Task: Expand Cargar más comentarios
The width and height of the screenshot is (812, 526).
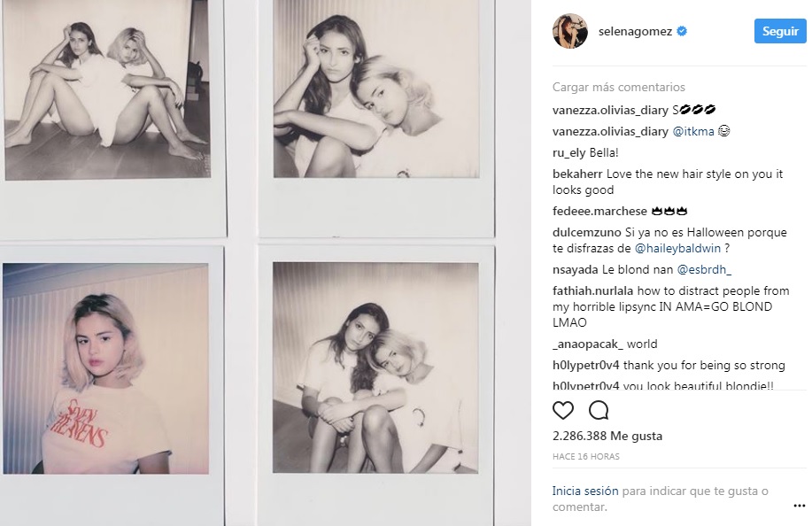Action: (618, 87)
